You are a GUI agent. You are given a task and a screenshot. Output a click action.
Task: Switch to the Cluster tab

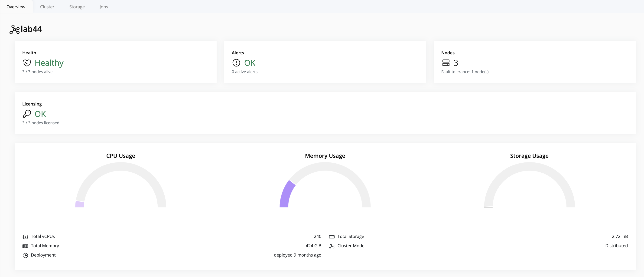[x=47, y=7]
